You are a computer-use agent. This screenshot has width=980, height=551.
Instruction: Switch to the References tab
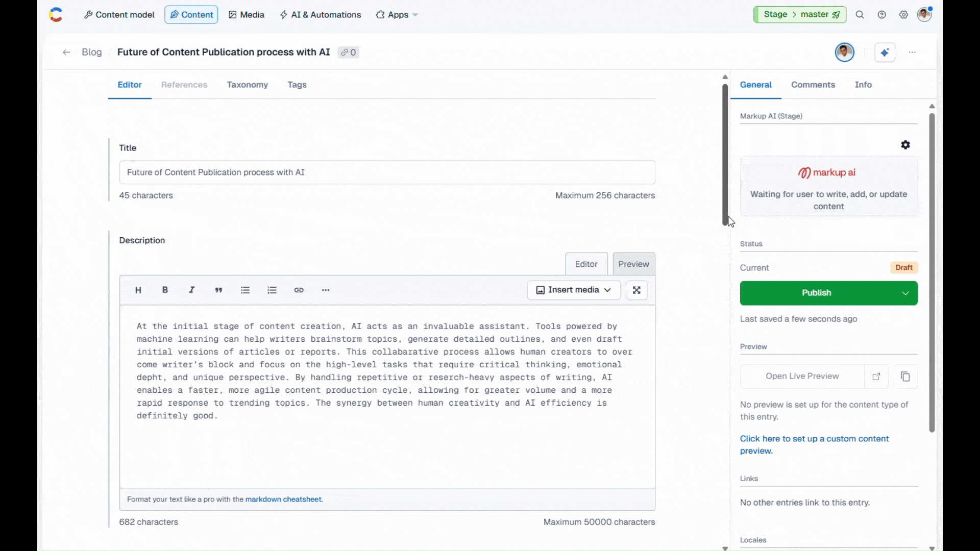pos(184,85)
